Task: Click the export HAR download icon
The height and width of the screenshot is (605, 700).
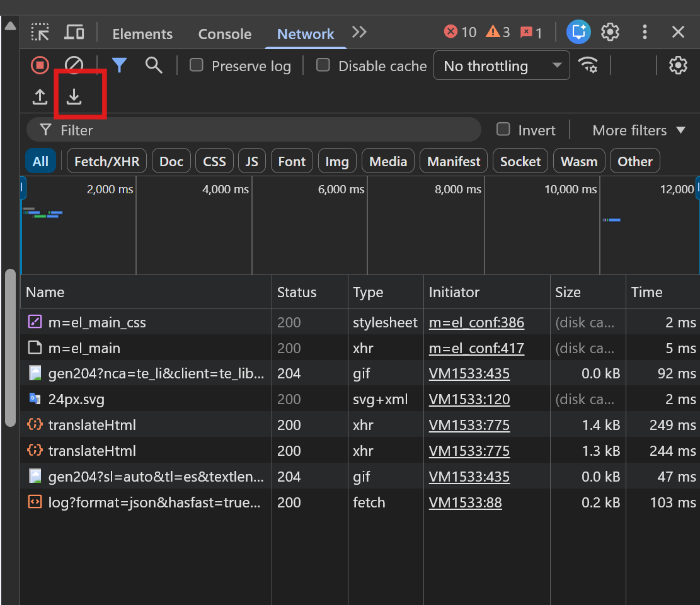Action: (x=74, y=96)
